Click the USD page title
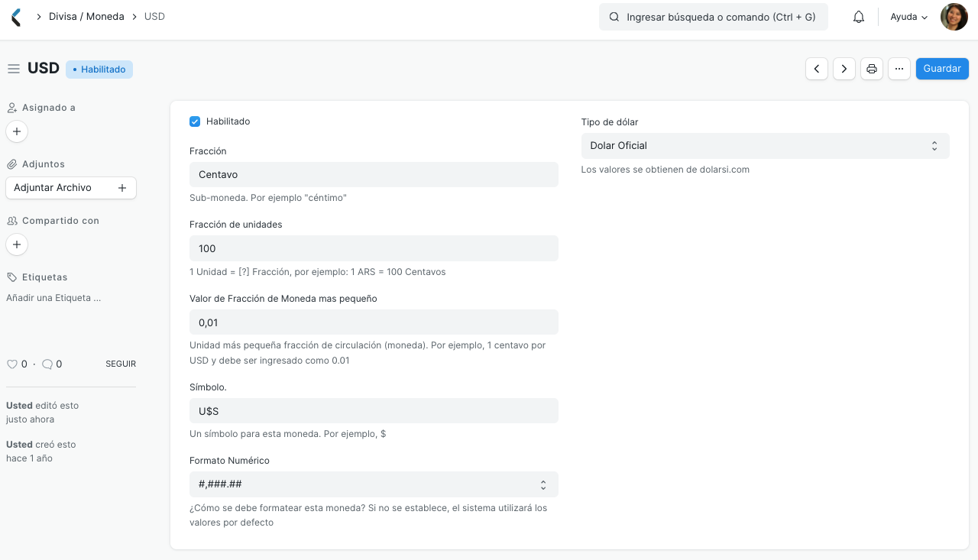Viewport: 978px width, 560px height. (x=44, y=68)
